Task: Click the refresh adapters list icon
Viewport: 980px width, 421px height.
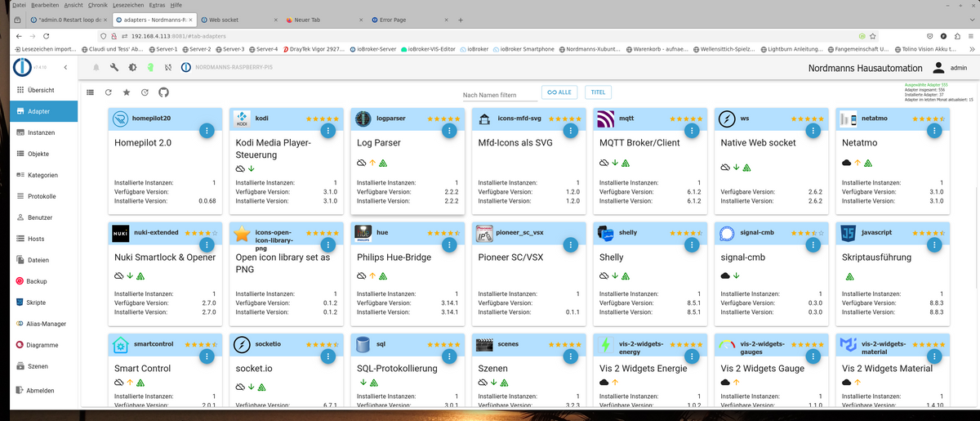Action: click(108, 92)
